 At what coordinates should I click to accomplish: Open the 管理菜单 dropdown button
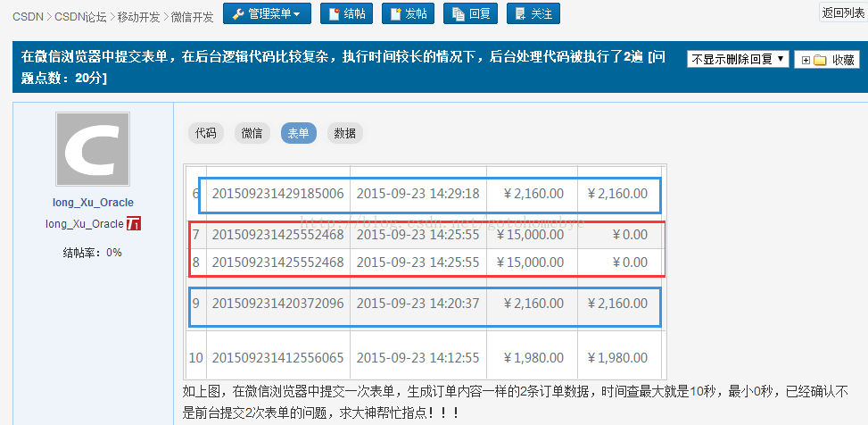267,14
